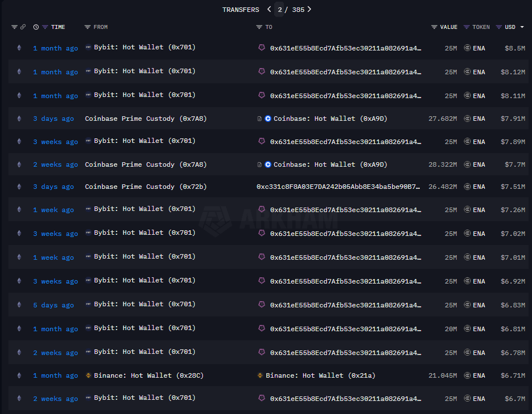Select the 28.322M value cell
532x414 pixels.
click(x=443, y=164)
